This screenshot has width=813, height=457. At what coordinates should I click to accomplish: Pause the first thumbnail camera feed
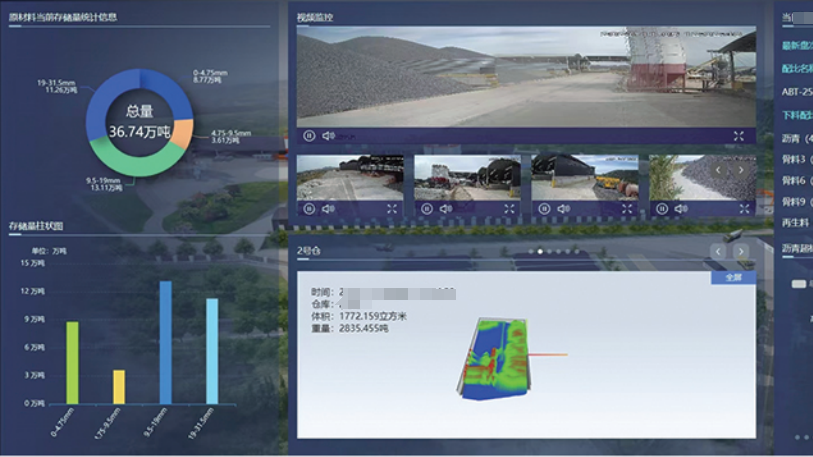[309, 209]
